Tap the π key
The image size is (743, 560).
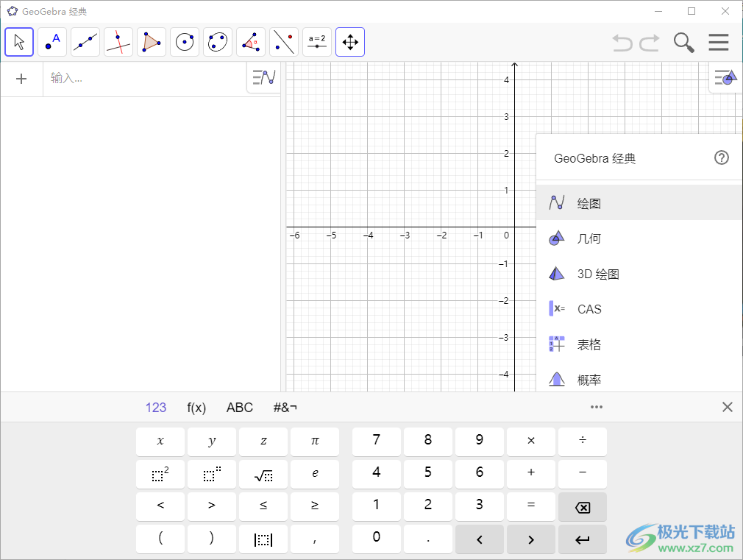(315, 442)
